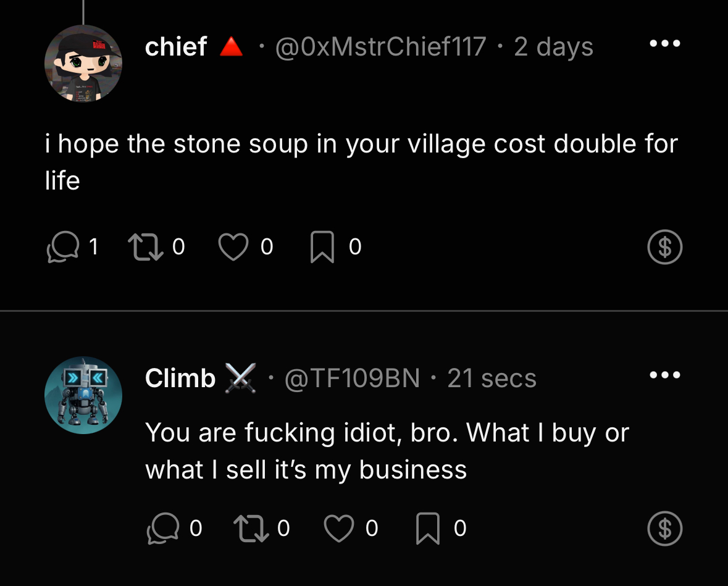Click the 21 secs timestamp
728x586 pixels.
click(492, 378)
